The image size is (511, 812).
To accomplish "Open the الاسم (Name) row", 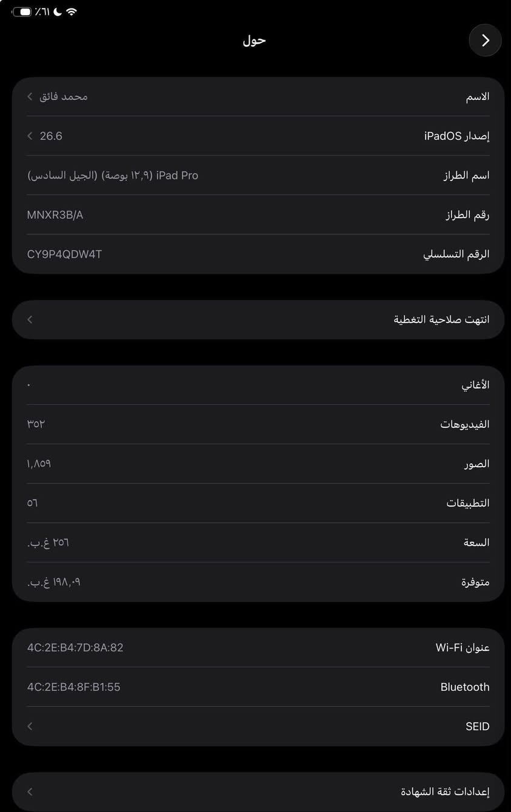I will 258,96.
